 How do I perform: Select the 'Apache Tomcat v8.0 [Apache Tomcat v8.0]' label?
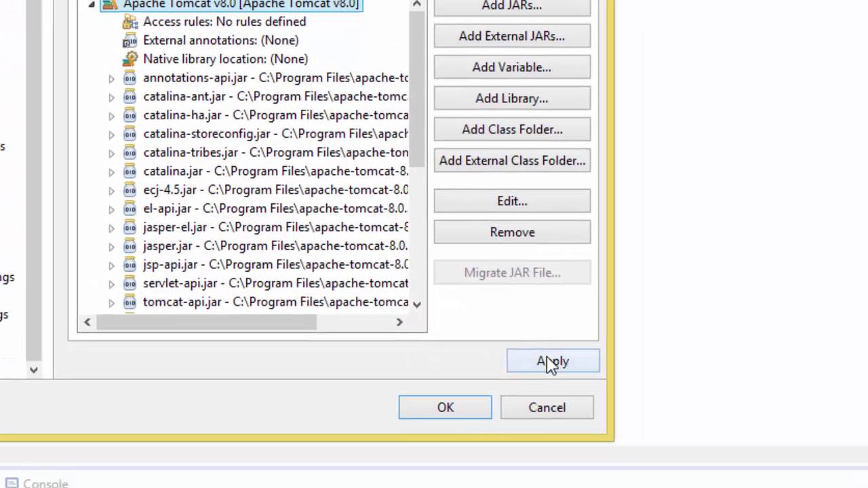coord(241,5)
